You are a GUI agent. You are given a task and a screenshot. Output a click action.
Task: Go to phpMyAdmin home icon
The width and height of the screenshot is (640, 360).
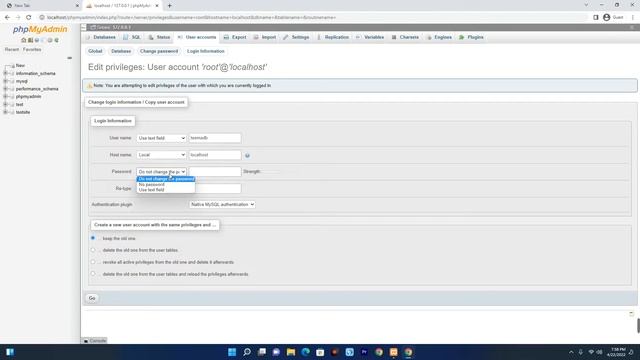coord(24,40)
